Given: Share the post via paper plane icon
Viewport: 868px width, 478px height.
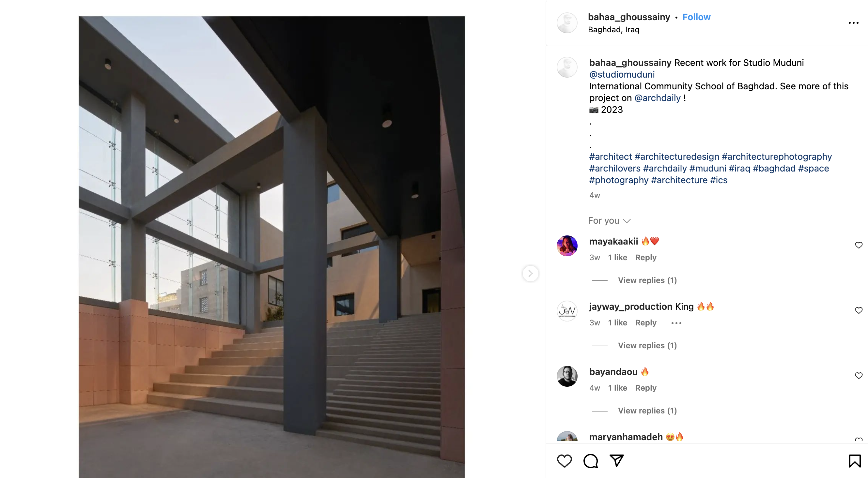Looking at the screenshot, I should coord(617,461).
